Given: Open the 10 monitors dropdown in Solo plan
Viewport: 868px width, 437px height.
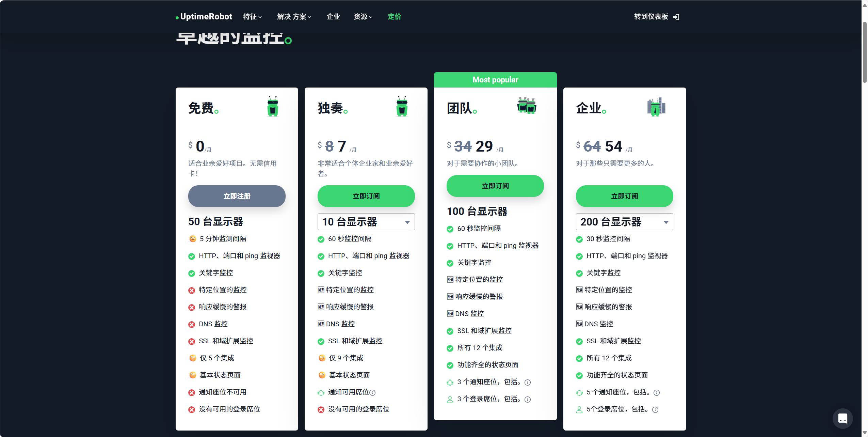Looking at the screenshot, I should pos(366,222).
